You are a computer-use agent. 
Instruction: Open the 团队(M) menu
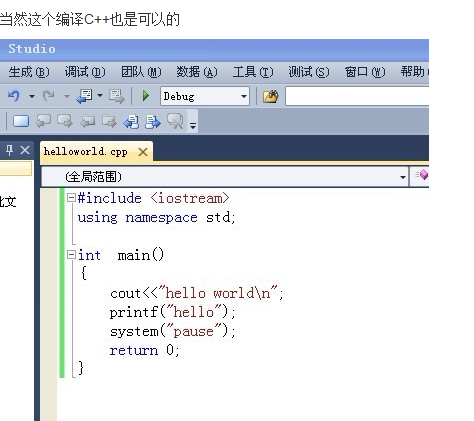[x=141, y=72]
